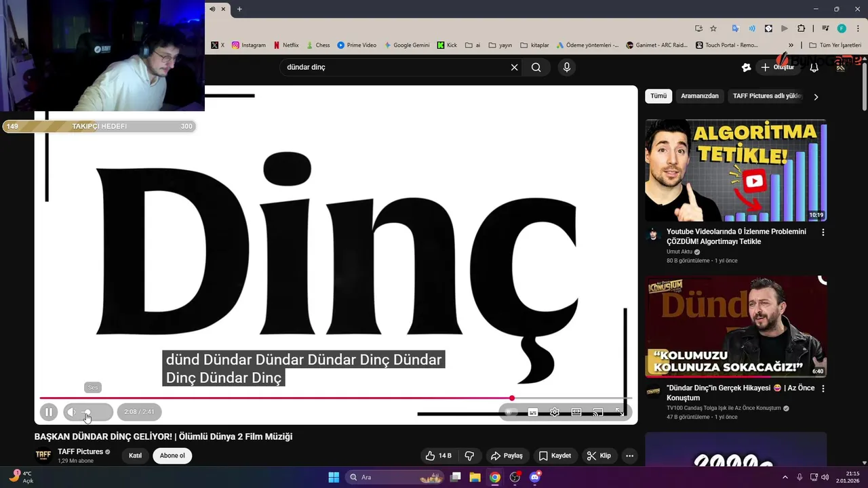
Task: Open 'Youtube Videolarında 0 İzlenme' video title
Action: pyautogui.click(x=736, y=237)
